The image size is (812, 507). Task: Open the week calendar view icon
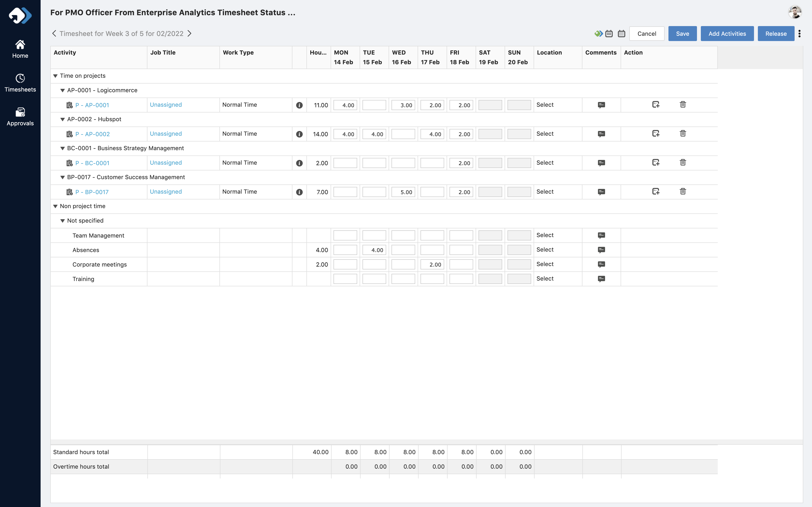pyautogui.click(x=609, y=34)
